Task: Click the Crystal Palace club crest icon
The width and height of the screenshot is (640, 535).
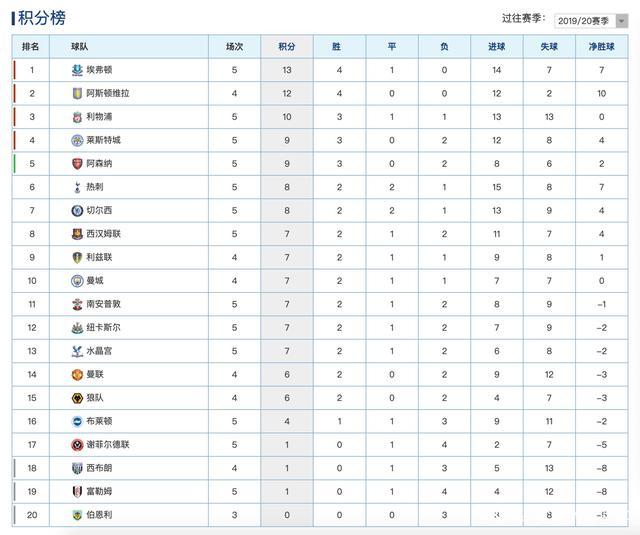Action: tap(77, 351)
